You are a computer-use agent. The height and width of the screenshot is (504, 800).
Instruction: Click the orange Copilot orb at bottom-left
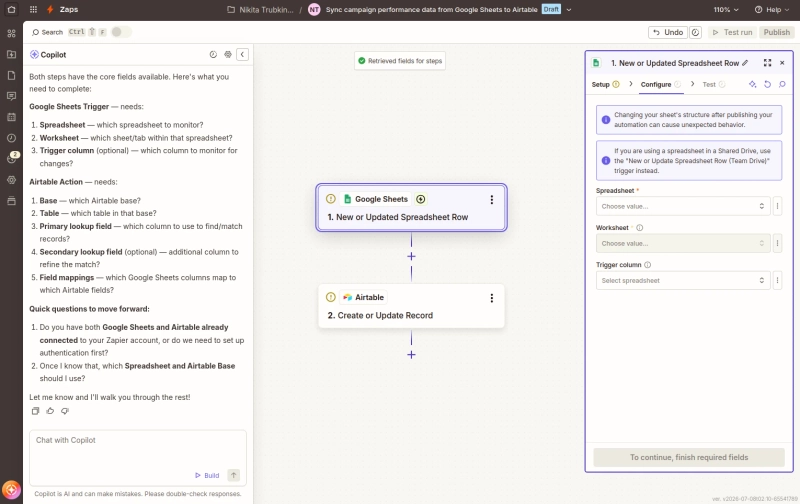(11, 490)
